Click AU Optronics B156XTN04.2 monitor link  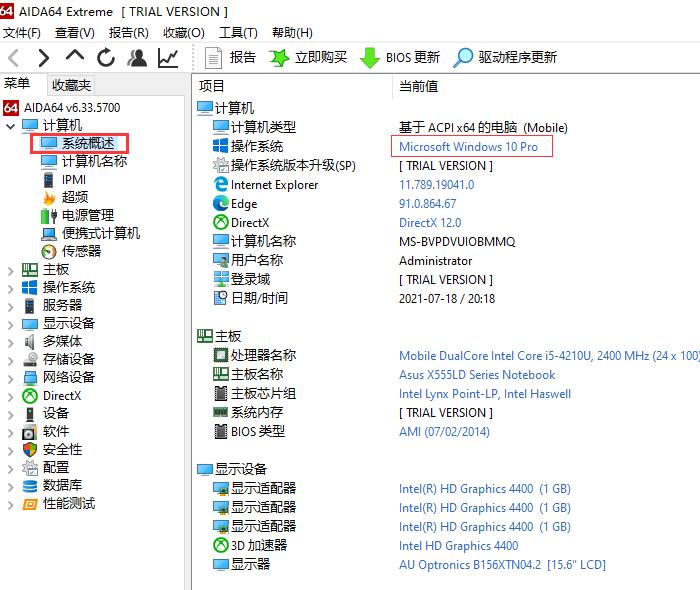(x=502, y=565)
